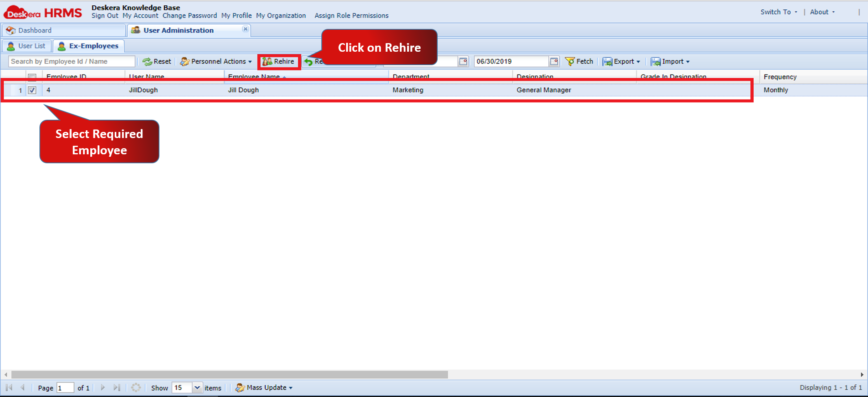Click the Mass Update icon
The image size is (868, 397).
[240, 388]
